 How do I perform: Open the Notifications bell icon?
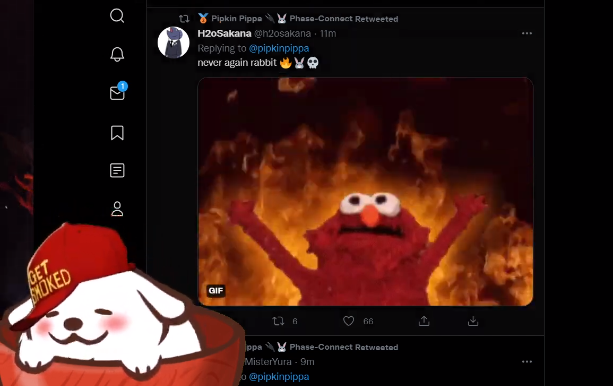point(117,54)
